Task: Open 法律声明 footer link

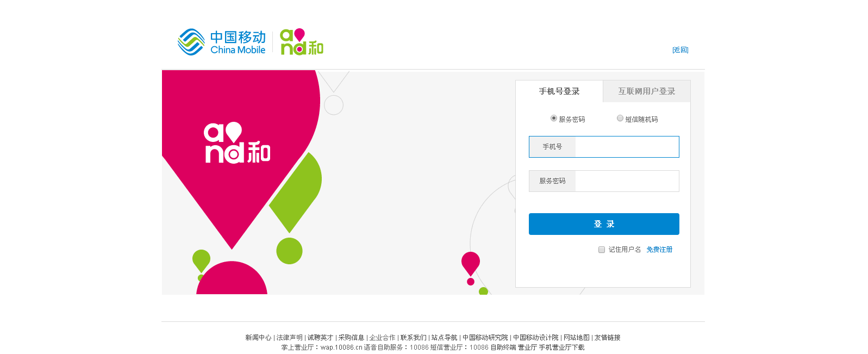Action: [x=290, y=338]
